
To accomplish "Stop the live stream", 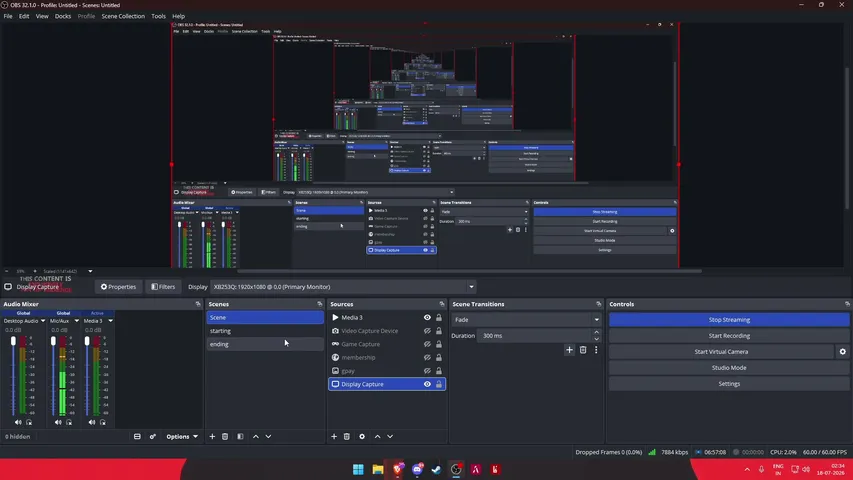I will (729, 320).
